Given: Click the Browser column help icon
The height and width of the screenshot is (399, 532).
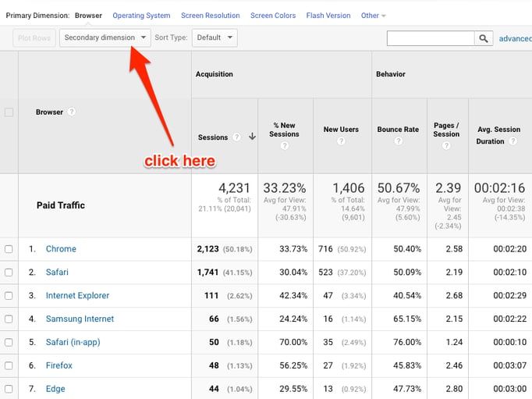Looking at the screenshot, I should 71,112.
